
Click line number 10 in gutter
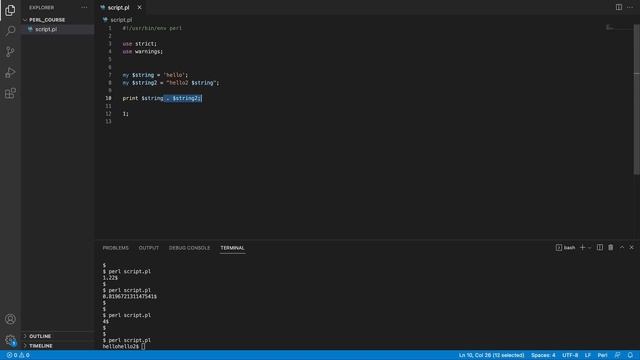click(x=108, y=98)
